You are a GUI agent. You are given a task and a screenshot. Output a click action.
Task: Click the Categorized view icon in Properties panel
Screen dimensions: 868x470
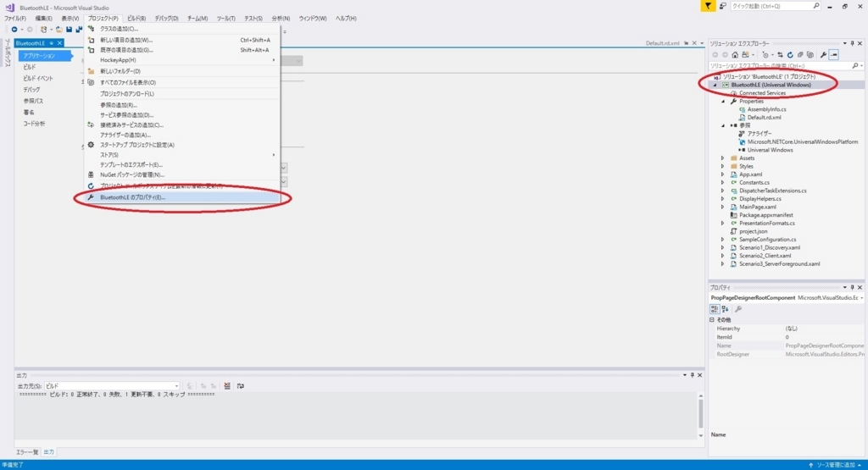715,309
